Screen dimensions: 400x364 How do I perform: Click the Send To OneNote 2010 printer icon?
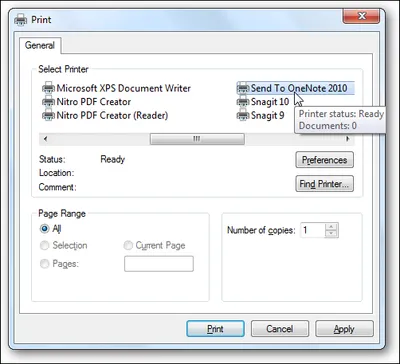point(243,88)
